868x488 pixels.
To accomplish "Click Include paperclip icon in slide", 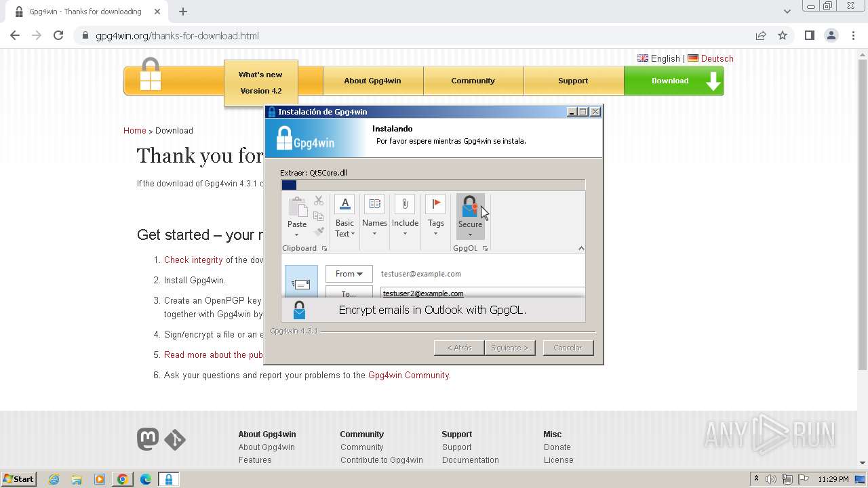I will [x=405, y=204].
